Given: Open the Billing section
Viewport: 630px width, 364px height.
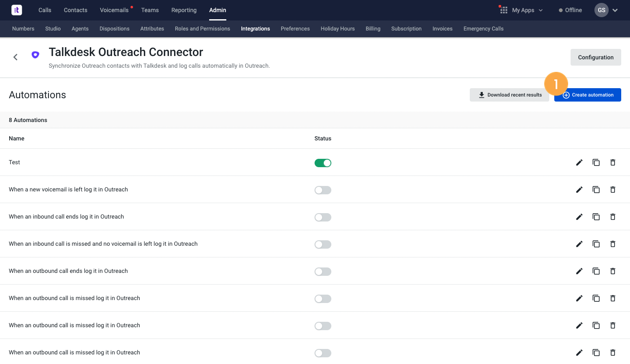Looking at the screenshot, I should pyautogui.click(x=373, y=29).
